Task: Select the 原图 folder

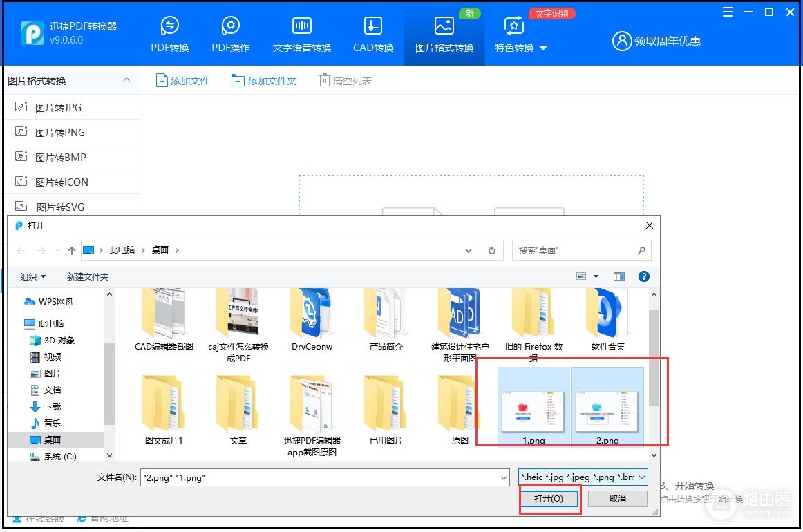Action: tap(460, 410)
